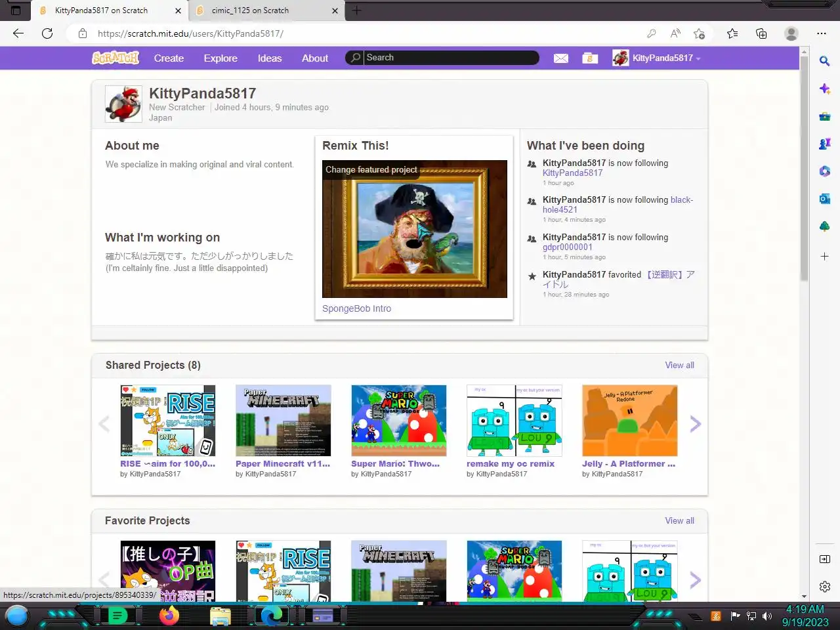This screenshot has width=840, height=630.
Task: Open the Messages envelope icon
Action: pos(560,58)
